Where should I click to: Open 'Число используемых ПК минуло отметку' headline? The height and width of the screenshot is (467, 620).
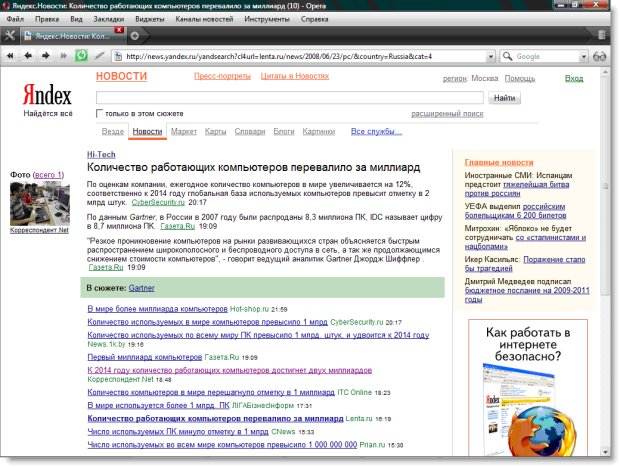178,431
